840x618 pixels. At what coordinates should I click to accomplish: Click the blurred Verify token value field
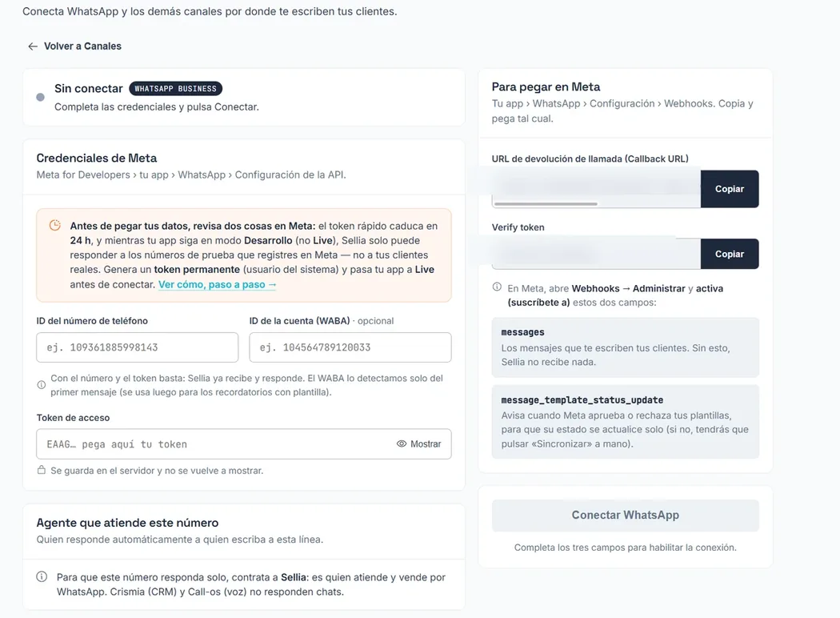[596, 254]
